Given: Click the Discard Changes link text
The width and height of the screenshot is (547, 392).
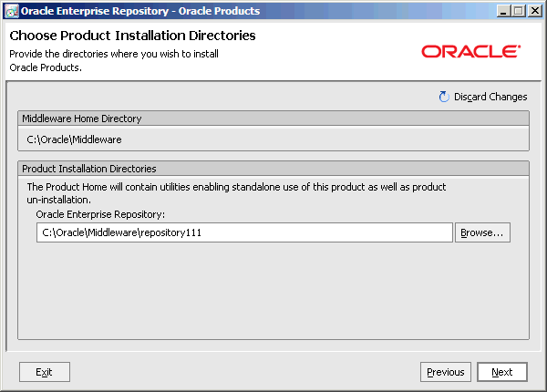Looking at the screenshot, I should coord(490,97).
